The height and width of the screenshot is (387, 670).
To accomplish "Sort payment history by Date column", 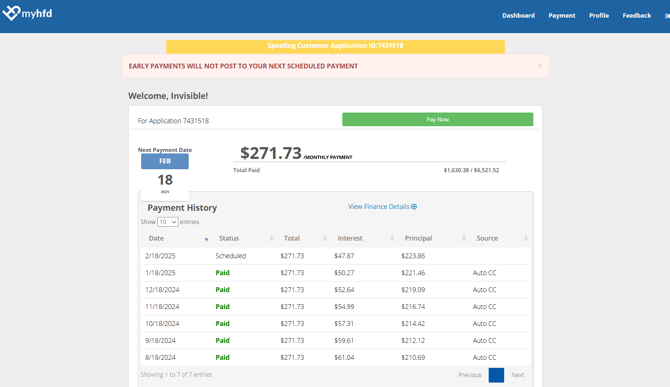I will coord(177,238).
